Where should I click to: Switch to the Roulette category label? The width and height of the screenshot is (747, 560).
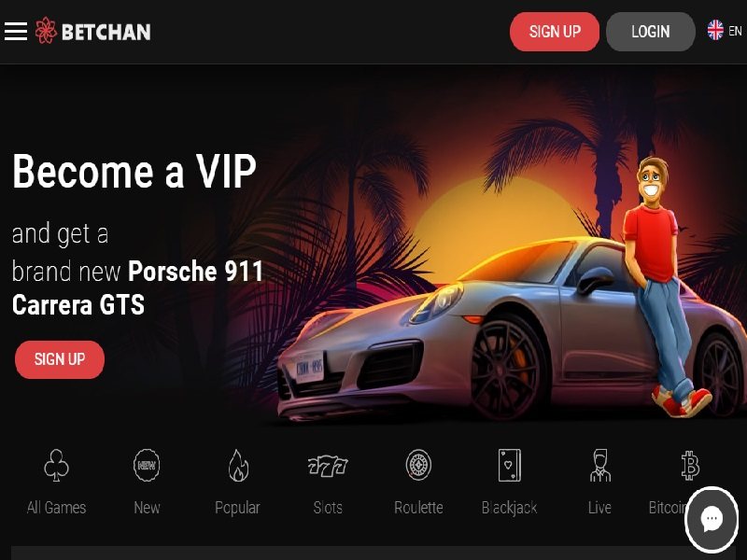418,508
